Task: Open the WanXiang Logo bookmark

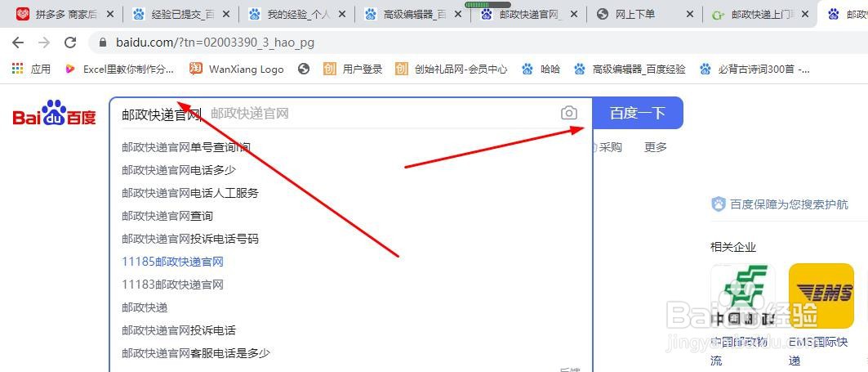Action: (x=237, y=69)
